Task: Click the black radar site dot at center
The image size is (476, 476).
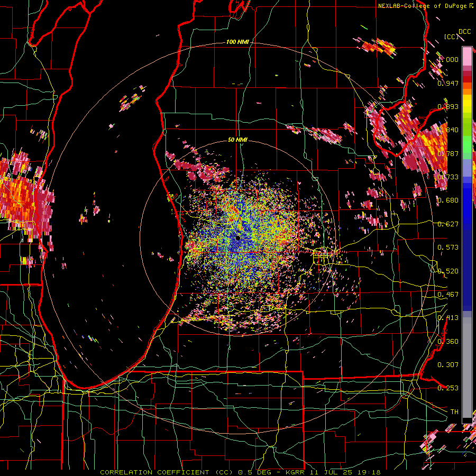Action: [238, 237]
